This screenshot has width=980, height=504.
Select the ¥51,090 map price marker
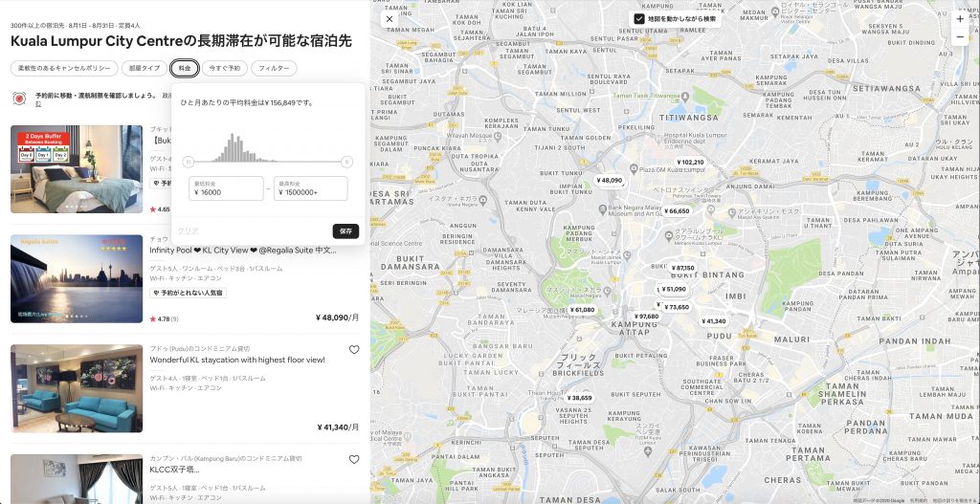click(675, 289)
